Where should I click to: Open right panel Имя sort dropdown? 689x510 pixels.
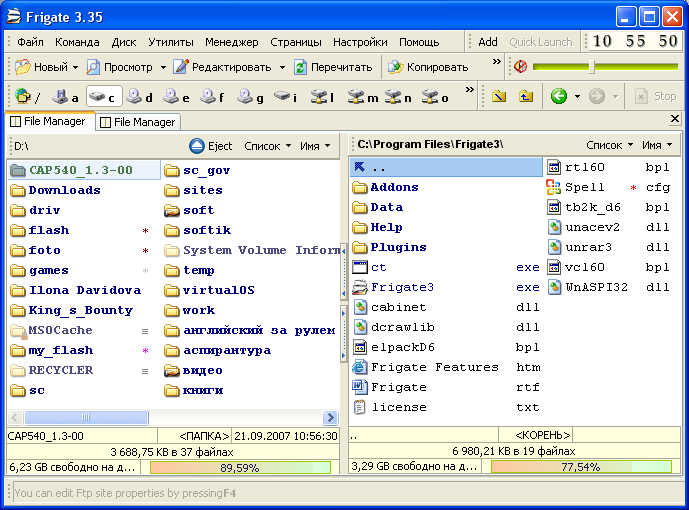[x=657, y=145]
